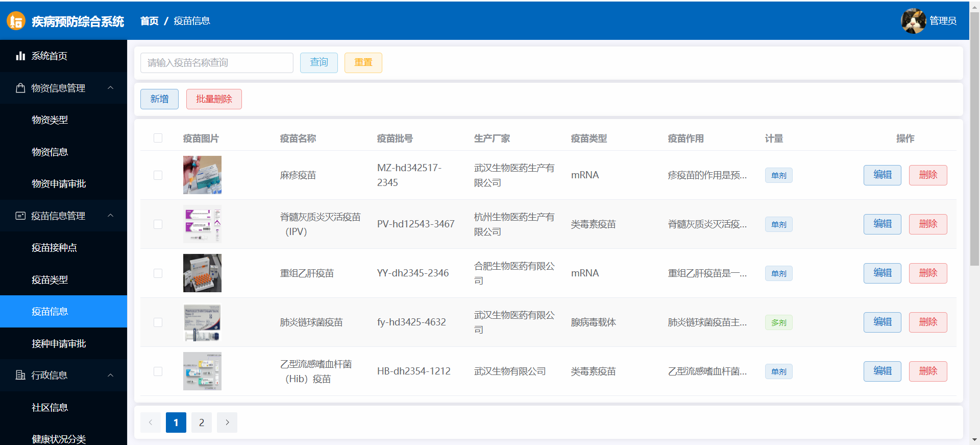Check the box for 乙型流感嗜血杆菌 row

[x=158, y=371]
